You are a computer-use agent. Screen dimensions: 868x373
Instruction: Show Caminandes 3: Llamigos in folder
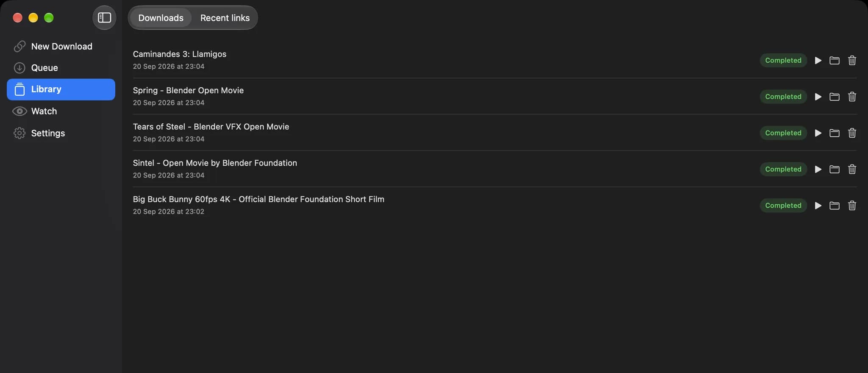tap(835, 61)
